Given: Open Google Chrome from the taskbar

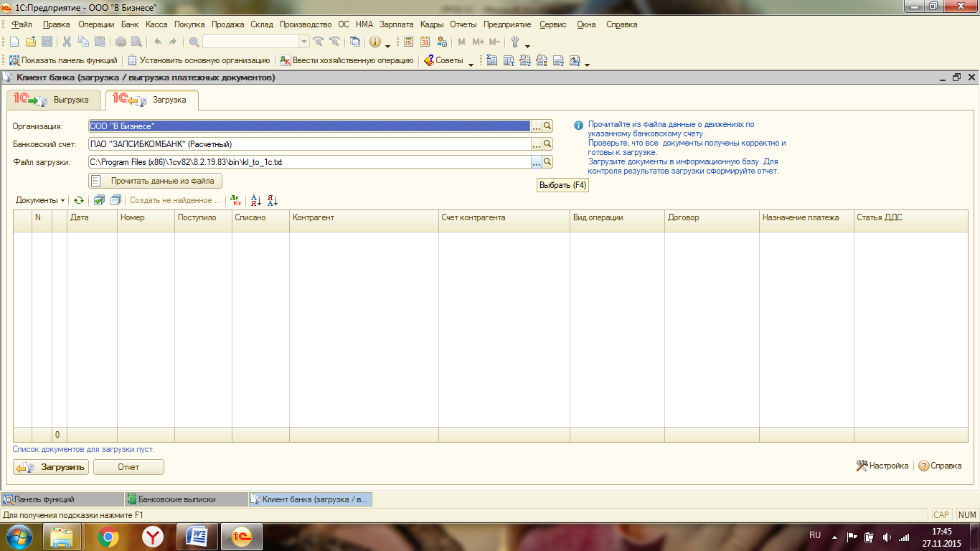Looking at the screenshot, I should point(108,537).
